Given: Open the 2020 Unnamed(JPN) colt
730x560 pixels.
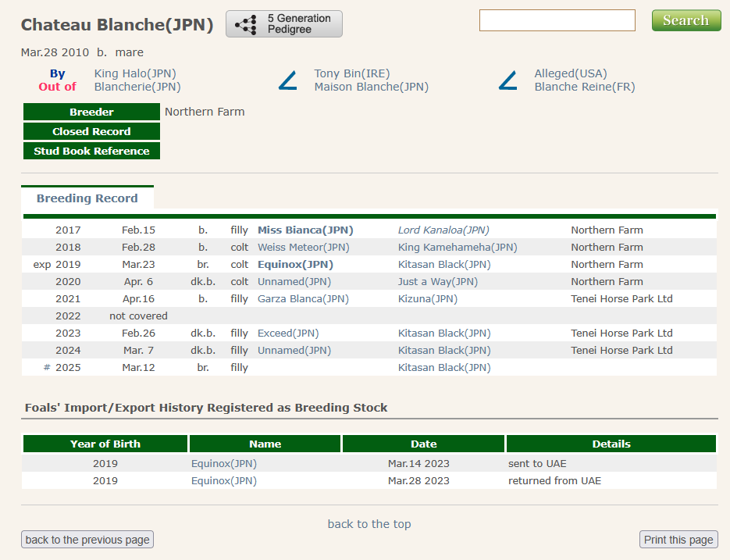Looking at the screenshot, I should (x=294, y=282).
